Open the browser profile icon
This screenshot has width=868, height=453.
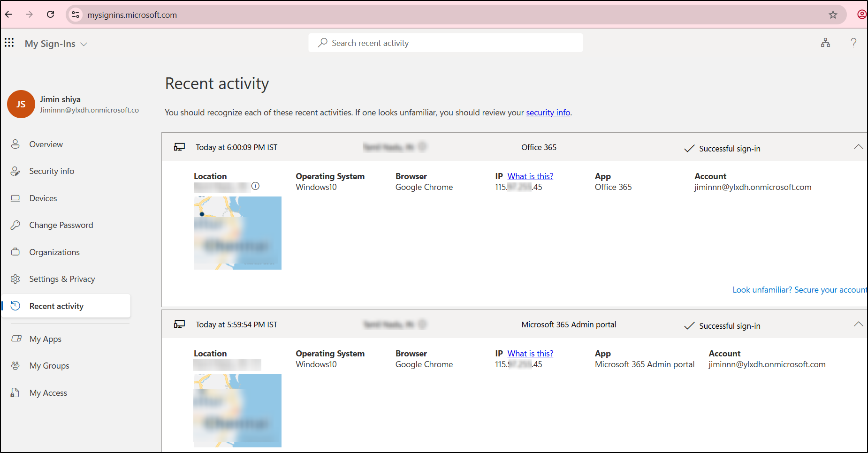click(861, 15)
